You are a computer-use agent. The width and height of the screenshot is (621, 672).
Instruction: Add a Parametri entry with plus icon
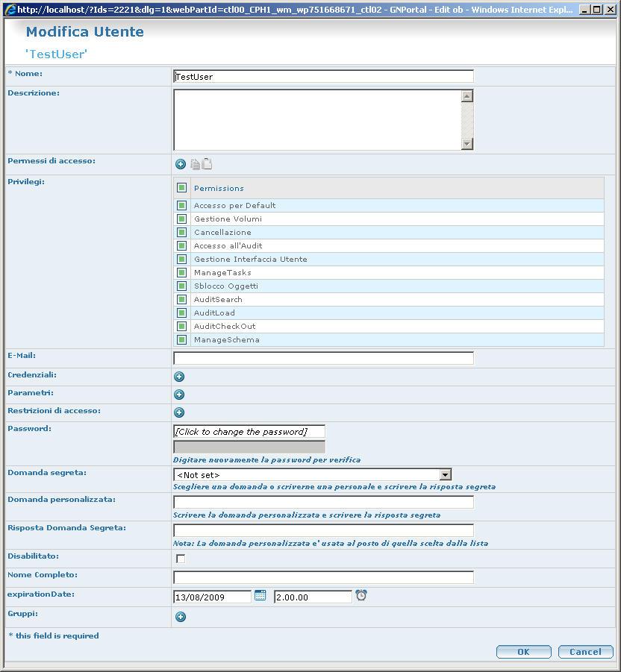[x=179, y=395]
